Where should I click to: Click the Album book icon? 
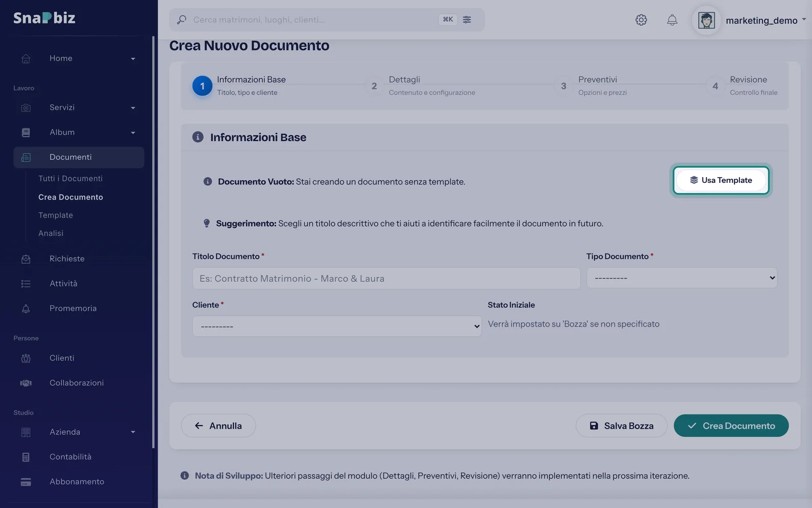click(x=26, y=133)
